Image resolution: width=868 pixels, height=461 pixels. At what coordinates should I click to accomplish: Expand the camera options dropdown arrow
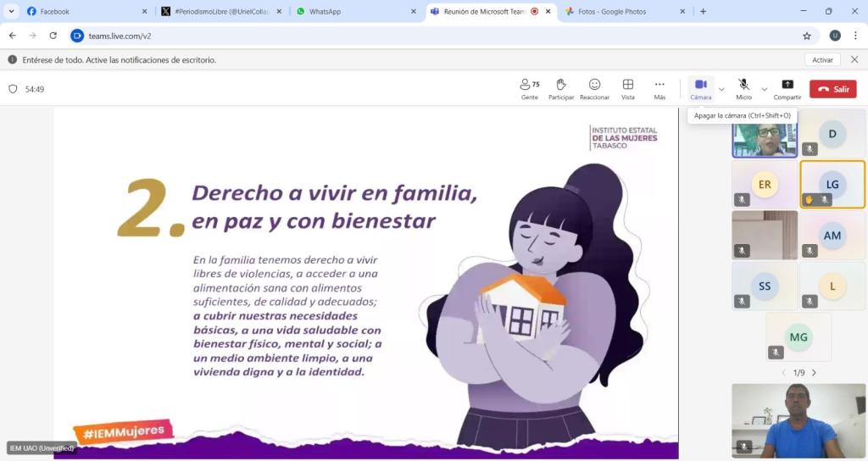click(721, 89)
